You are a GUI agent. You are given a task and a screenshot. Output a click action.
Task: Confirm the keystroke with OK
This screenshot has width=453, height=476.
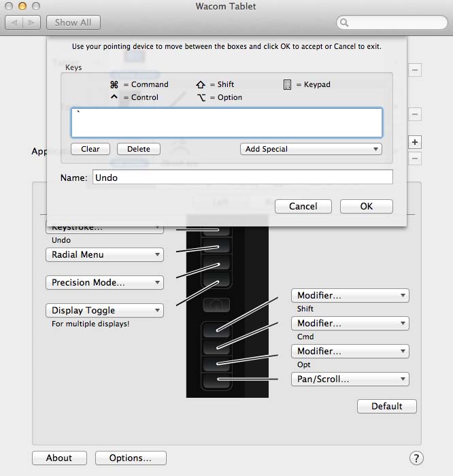[x=366, y=207]
